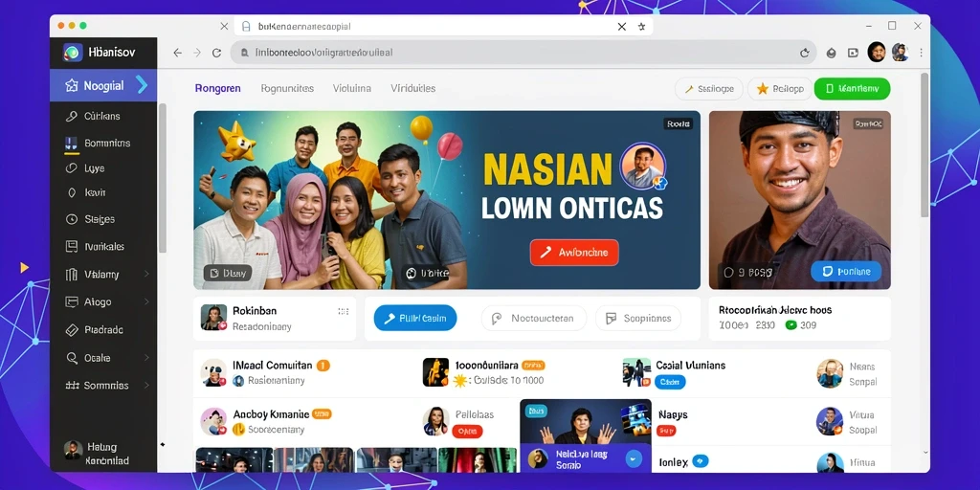980x490 pixels.
Task: Open the Neans Sonpal profile avatar
Action: [x=830, y=373]
